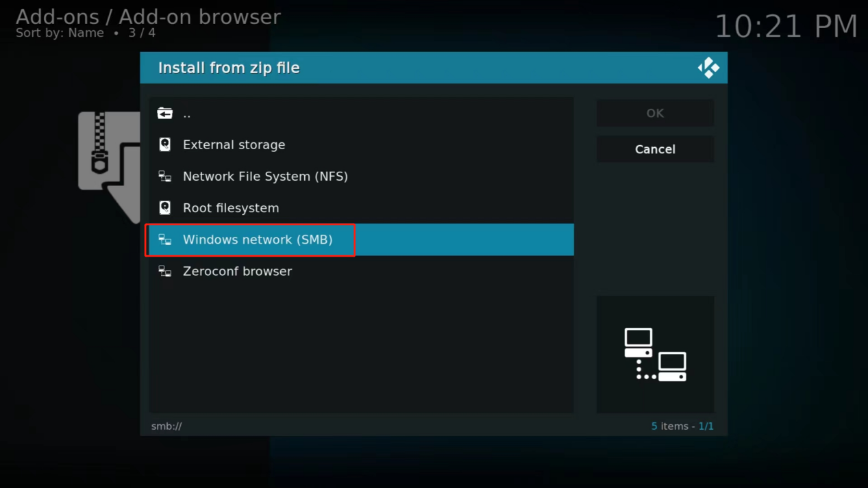Select the External storage entry

click(x=234, y=145)
